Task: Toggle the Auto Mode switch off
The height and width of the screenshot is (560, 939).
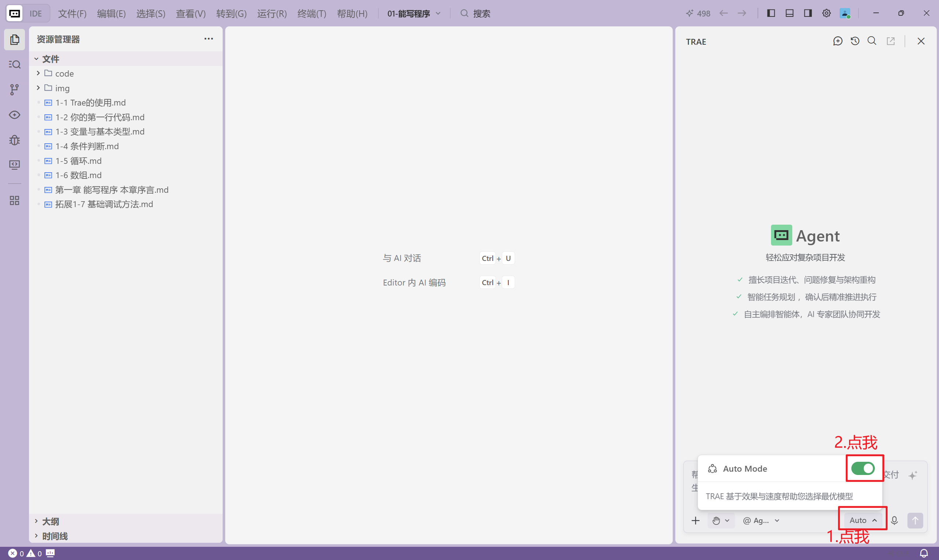Action: [x=863, y=469]
